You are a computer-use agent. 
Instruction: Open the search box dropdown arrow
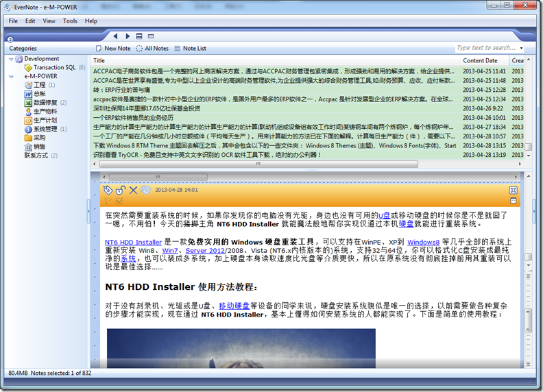[521, 48]
